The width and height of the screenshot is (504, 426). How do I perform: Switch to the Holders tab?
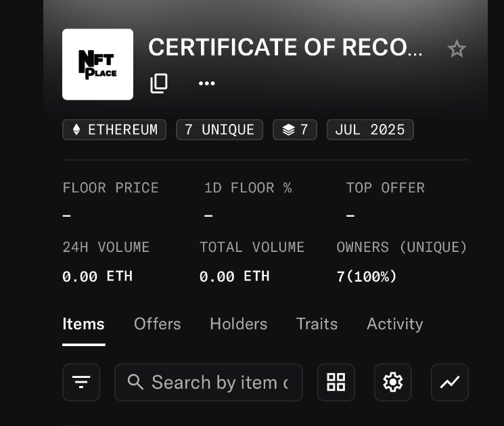tap(239, 324)
